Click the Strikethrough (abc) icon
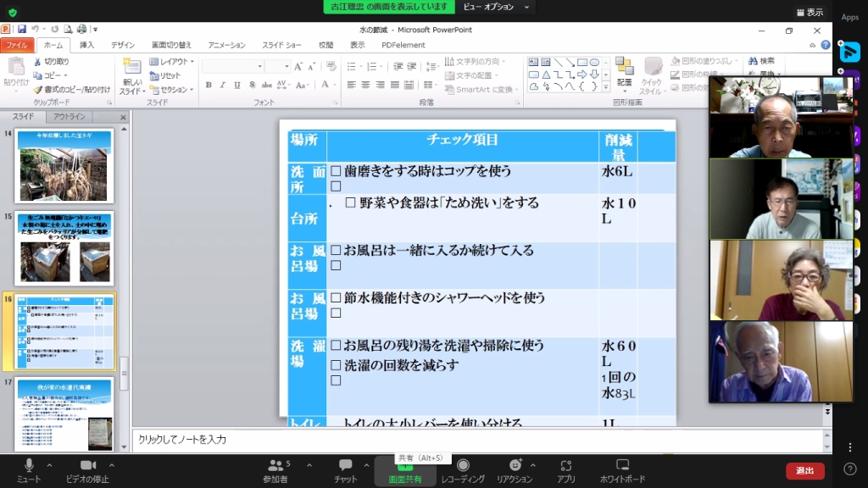The height and width of the screenshot is (488, 868). [x=267, y=85]
